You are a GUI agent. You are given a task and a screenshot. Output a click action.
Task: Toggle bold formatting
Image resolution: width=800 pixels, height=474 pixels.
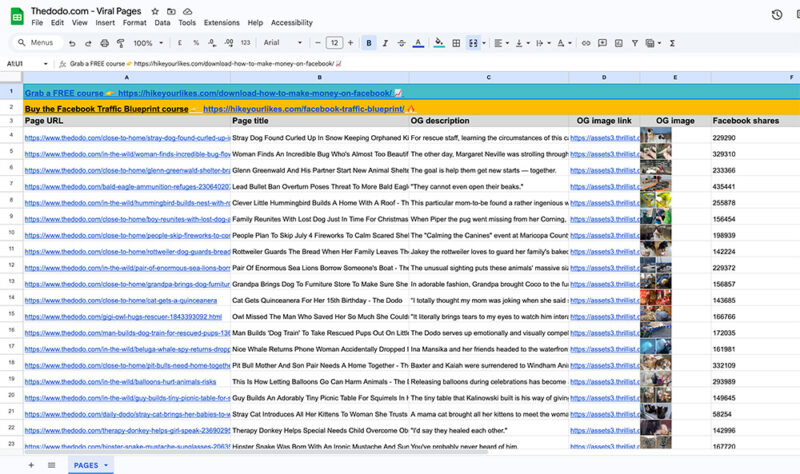click(369, 43)
